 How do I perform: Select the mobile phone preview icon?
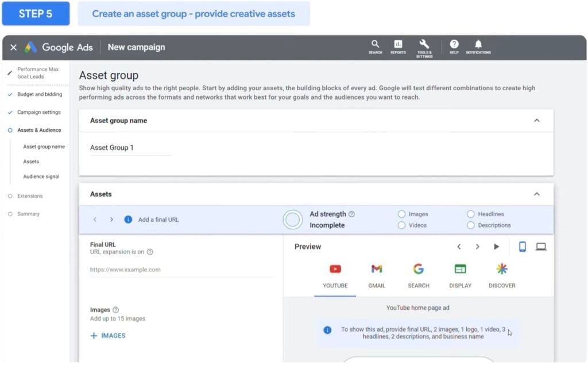tap(521, 246)
